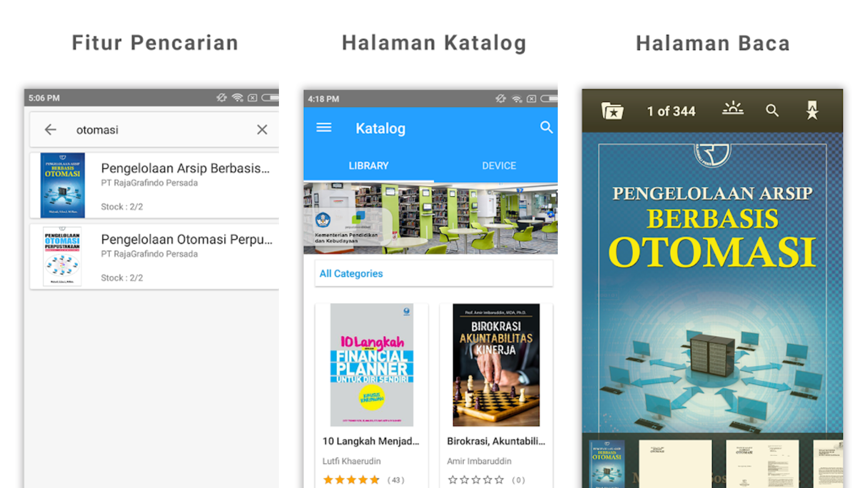This screenshot has width=868, height=488.
Task: Select 10 Langkah Financial Planner book cover
Action: (x=372, y=365)
